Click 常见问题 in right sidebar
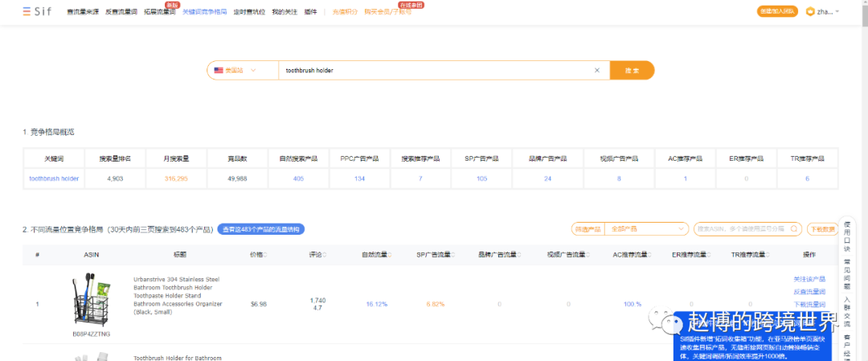The height and width of the screenshot is (361, 868). click(848, 275)
